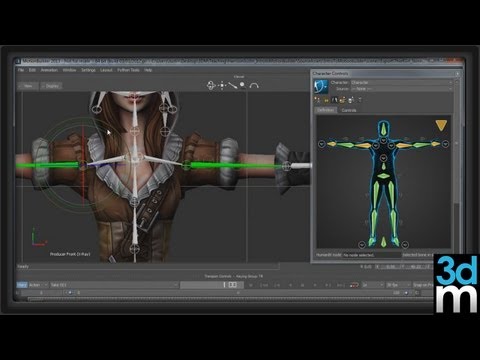
Task: Open the Take 001 dropdown
Action: (114, 285)
